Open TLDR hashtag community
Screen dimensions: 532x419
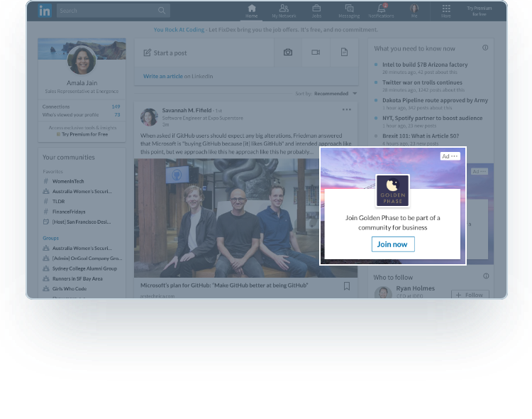[58, 201]
